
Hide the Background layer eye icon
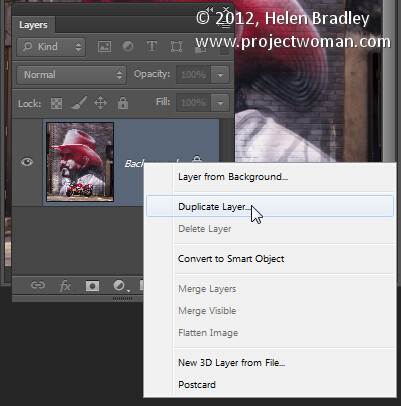pos(27,162)
